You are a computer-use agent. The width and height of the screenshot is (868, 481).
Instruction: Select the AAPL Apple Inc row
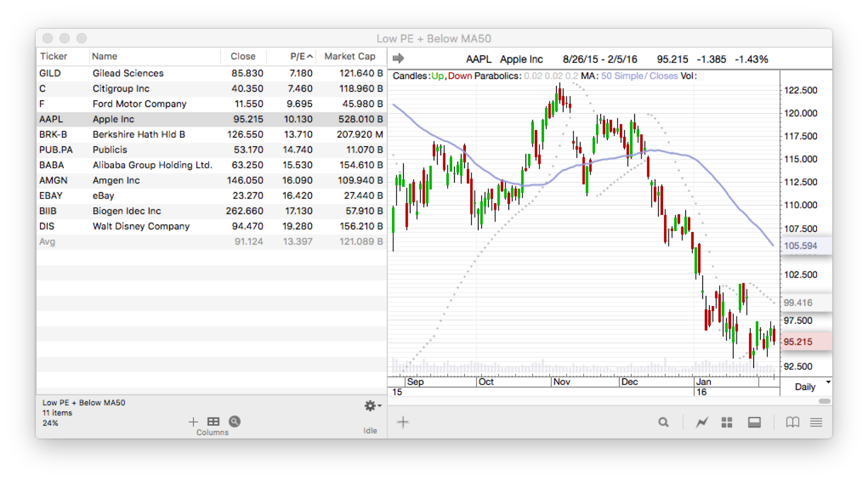click(143, 119)
